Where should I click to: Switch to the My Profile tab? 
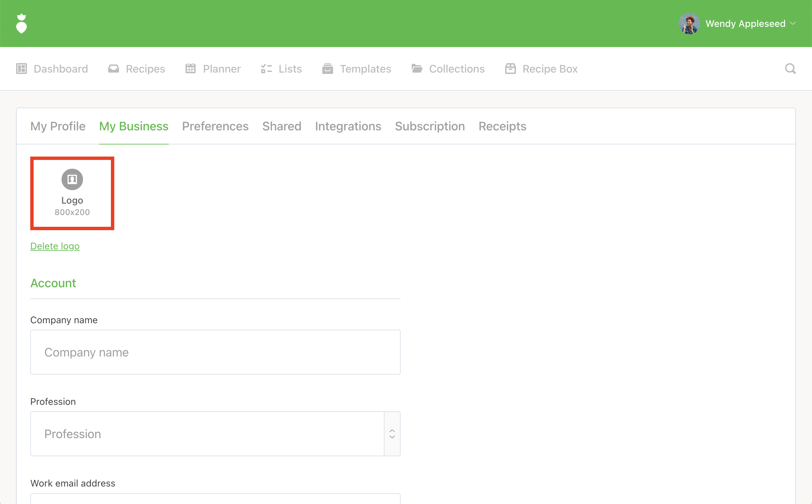(x=58, y=126)
